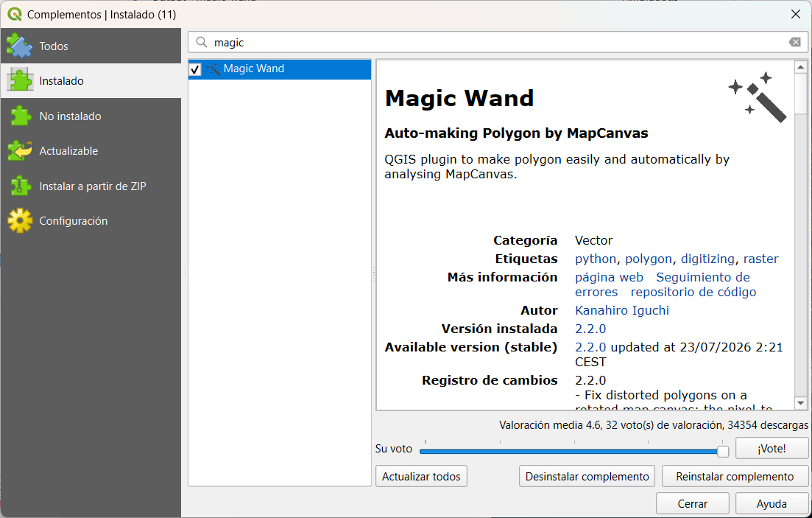Click the yellow gear Configuración icon
The height and width of the screenshot is (518, 812).
coord(20,221)
